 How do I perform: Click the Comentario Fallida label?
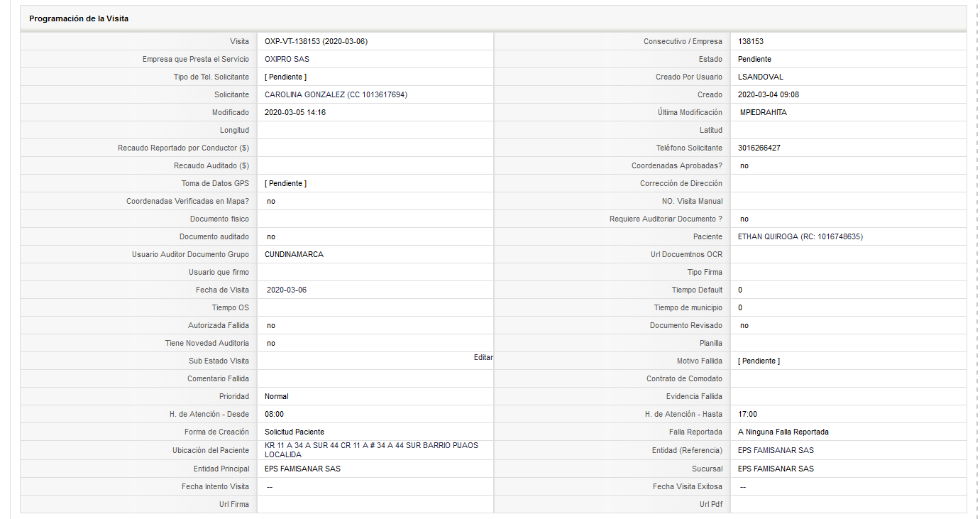coord(218,378)
